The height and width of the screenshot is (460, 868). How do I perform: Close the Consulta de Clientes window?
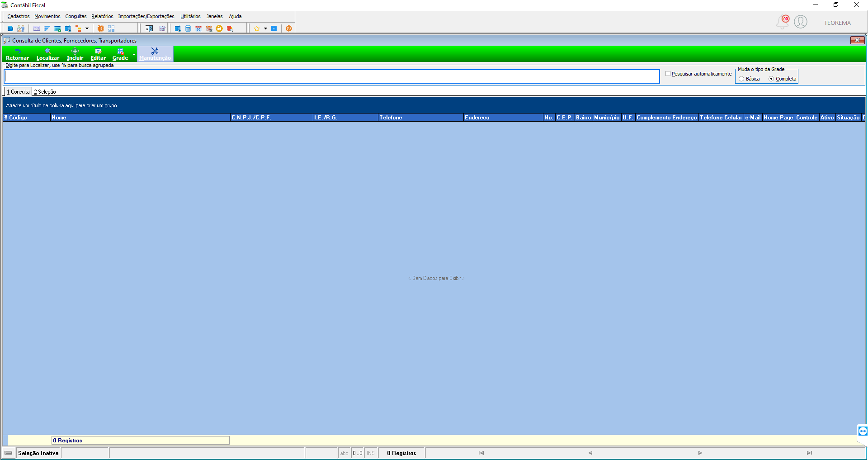click(857, 40)
